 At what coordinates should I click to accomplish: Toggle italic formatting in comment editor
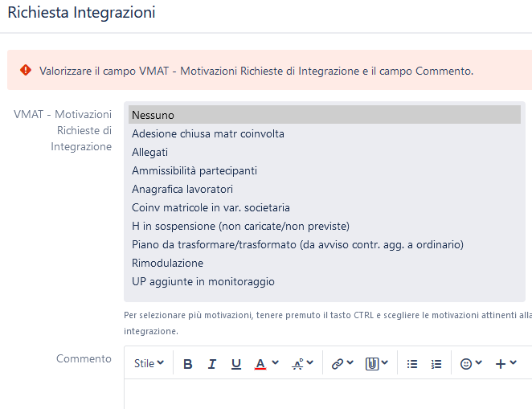212,364
